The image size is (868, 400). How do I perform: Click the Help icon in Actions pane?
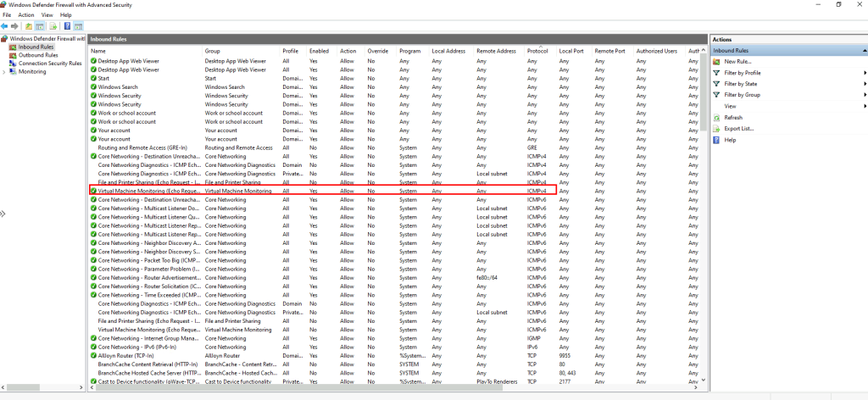(x=716, y=140)
